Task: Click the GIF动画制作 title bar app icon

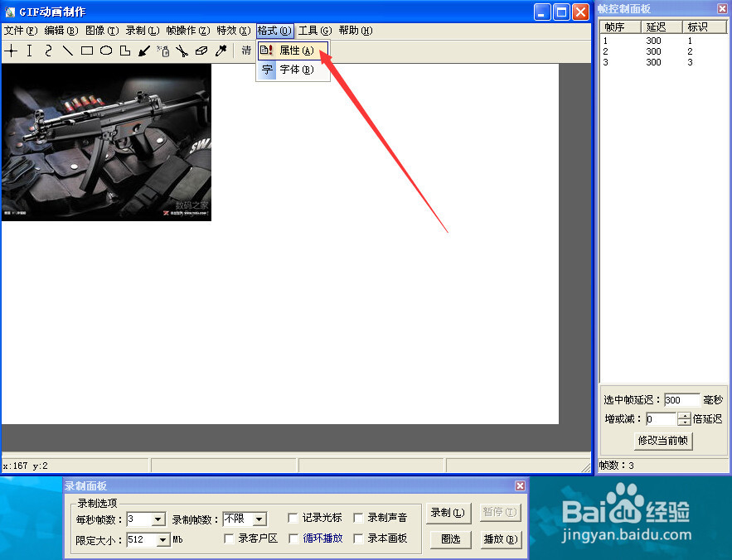Action: (x=10, y=12)
